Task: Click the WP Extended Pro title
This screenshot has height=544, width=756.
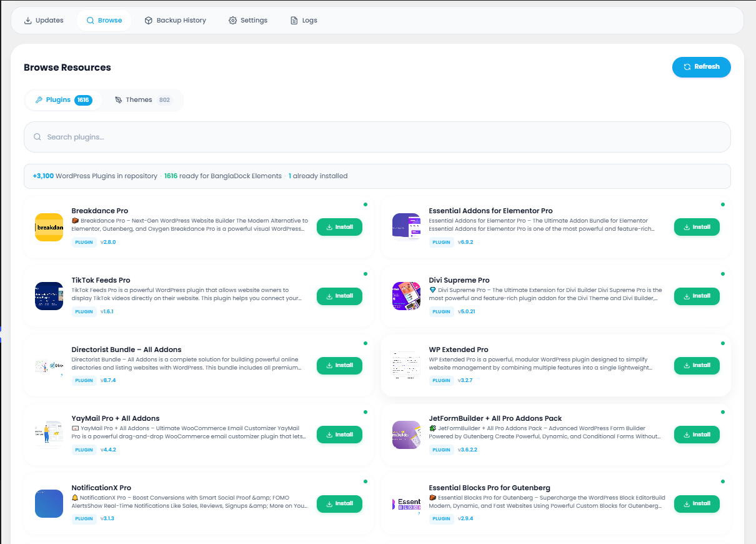Action: click(459, 350)
